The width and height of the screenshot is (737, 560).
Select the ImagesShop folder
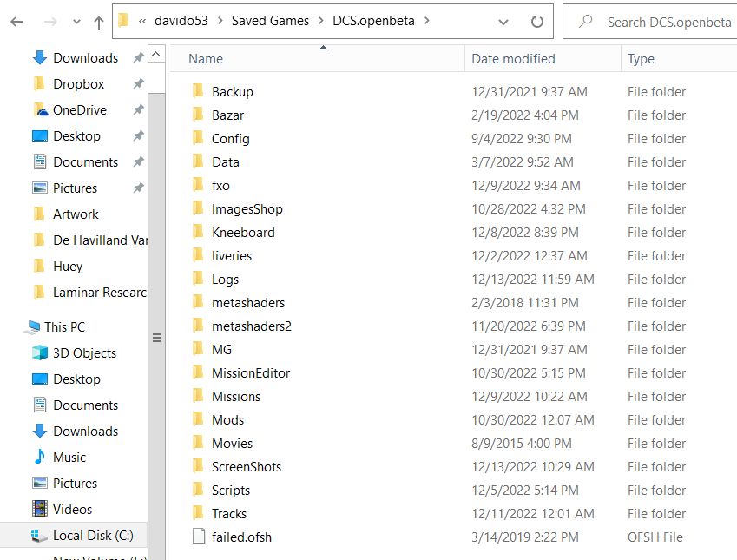click(247, 208)
